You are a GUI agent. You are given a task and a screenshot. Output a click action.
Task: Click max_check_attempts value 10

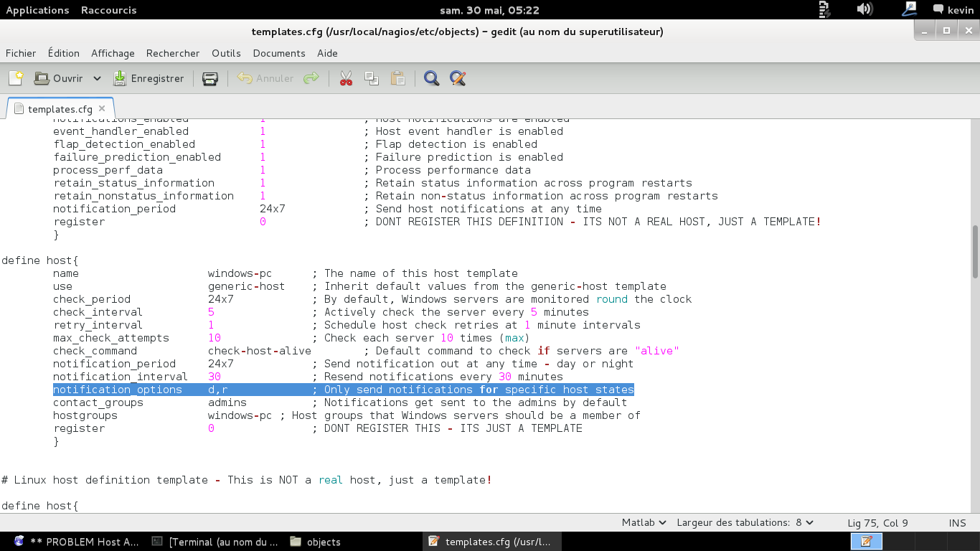(x=215, y=338)
